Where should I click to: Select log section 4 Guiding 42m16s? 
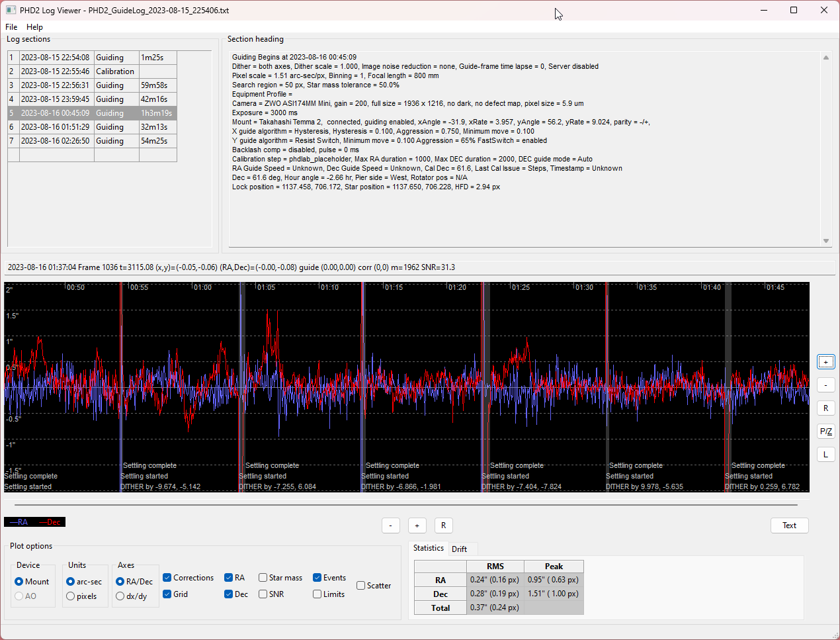[x=92, y=99]
